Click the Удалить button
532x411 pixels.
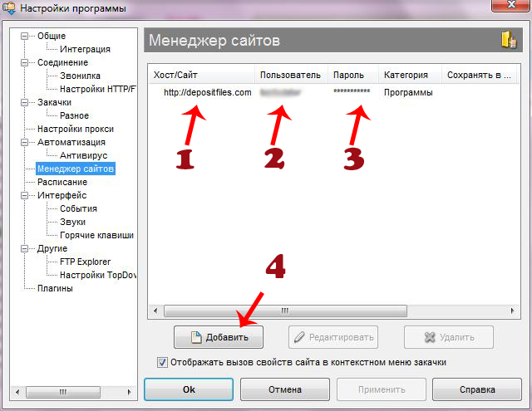point(449,337)
